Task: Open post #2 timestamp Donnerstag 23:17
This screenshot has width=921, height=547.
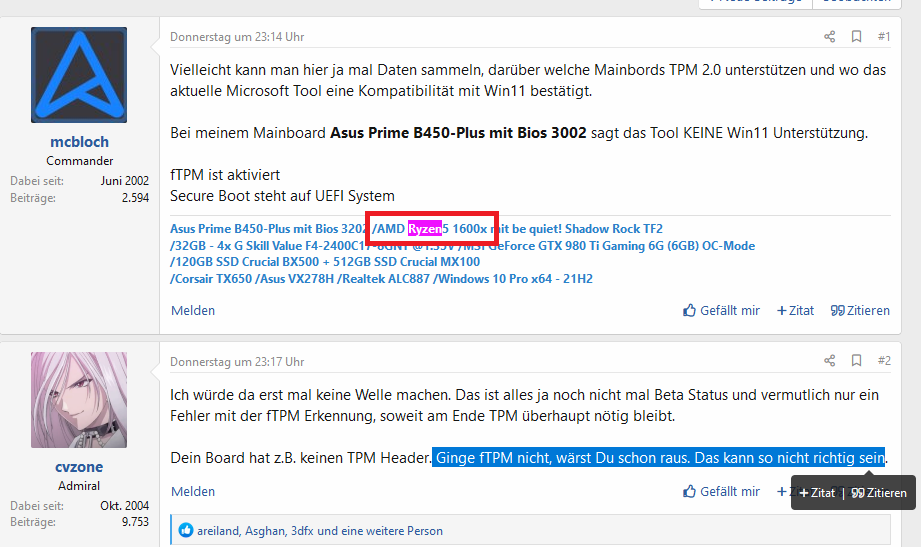Action: pyautogui.click(x=237, y=361)
